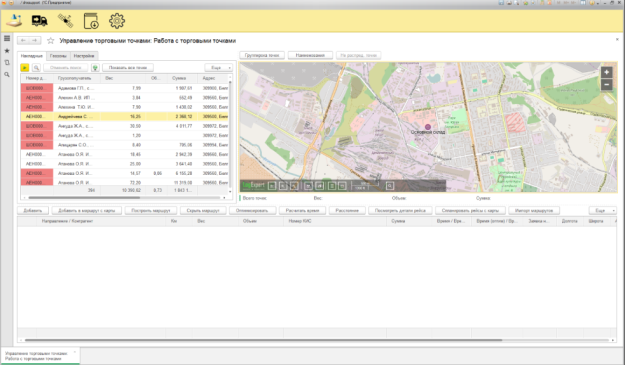625x365 pixels.
Task: Open the data import window icon
Action: click(x=91, y=21)
